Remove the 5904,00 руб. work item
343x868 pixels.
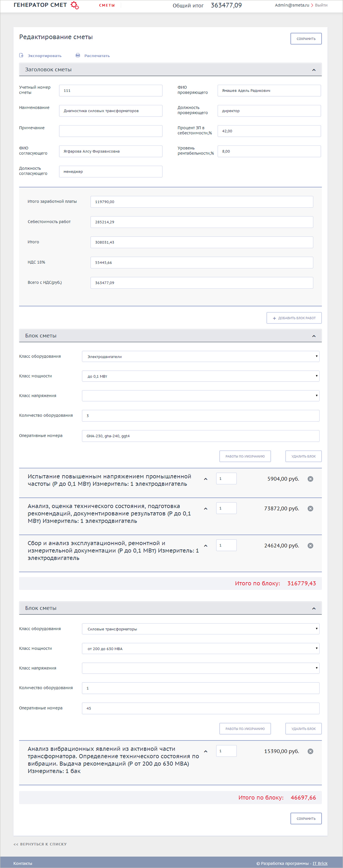[x=310, y=479]
